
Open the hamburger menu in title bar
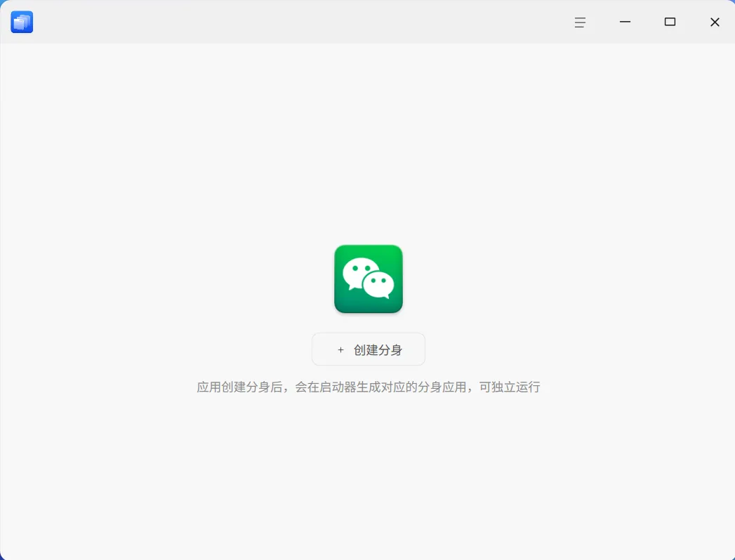click(x=580, y=22)
